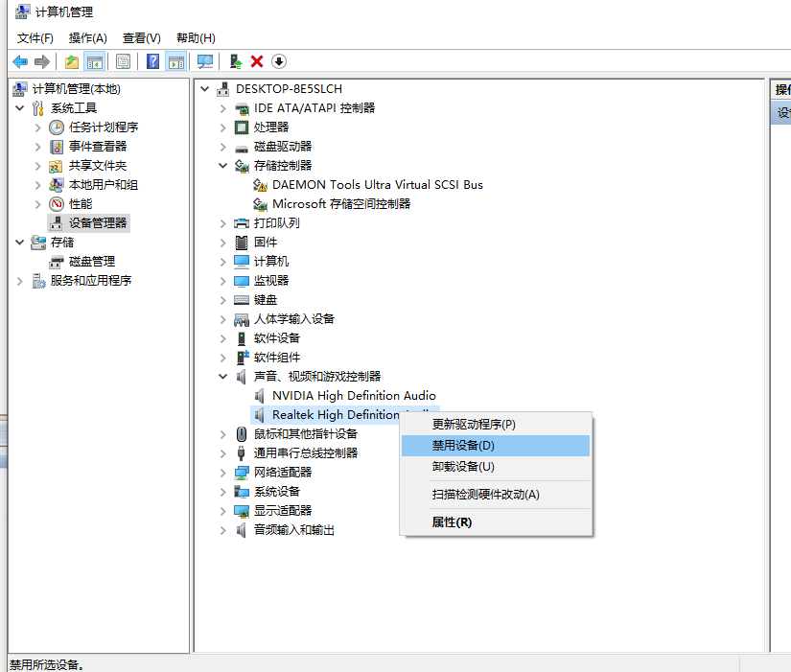Select DAEMON Tools Ultra Virtual SCSI Bus
Viewport: 791px width, 672px height.
pos(378,185)
